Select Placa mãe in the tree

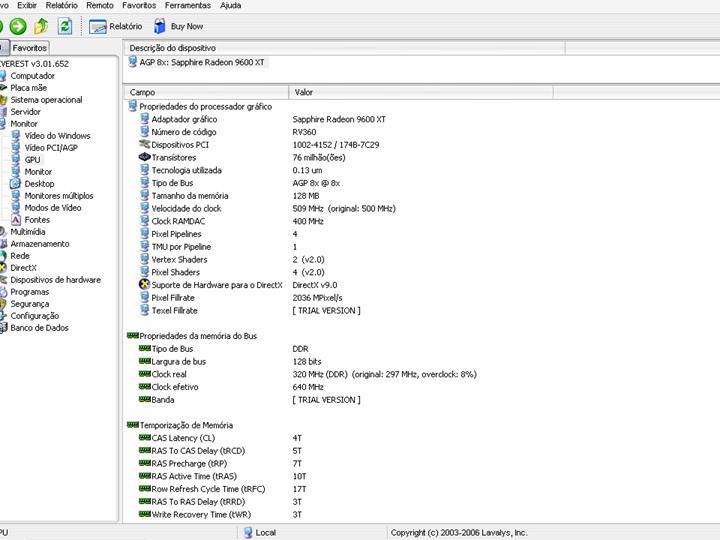pos(28,88)
